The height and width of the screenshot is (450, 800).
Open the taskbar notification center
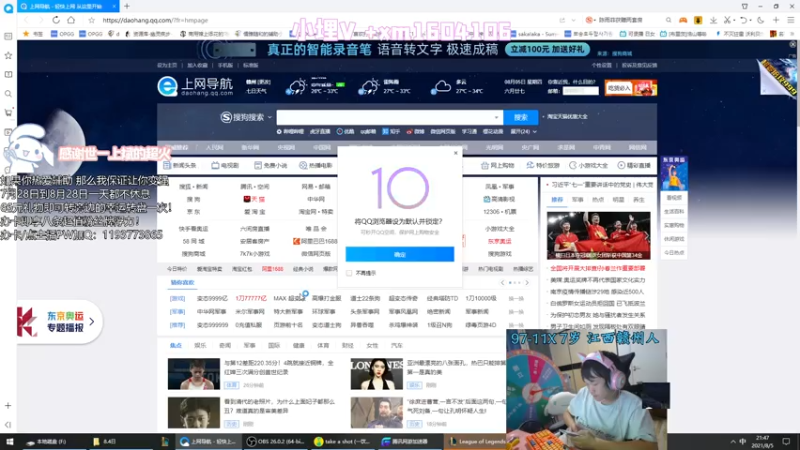(x=786, y=441)
